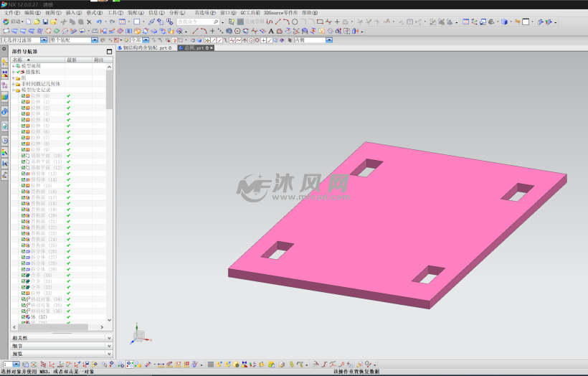
Task: Expand the 模型视图 tree node
Action: tap(13, 66)
